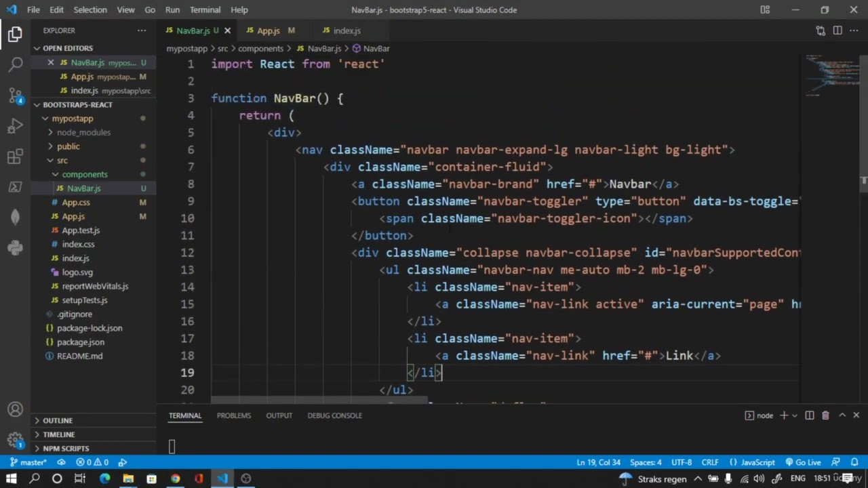This screenshot has width=868, height=488.
Task: Open the Manage gear icon
Action: tap(15, 441)
